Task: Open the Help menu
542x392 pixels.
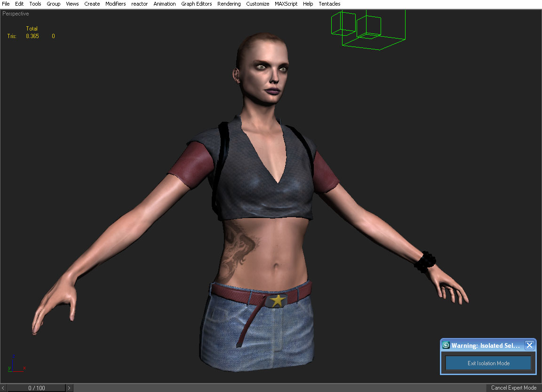Action: [308, 4]
